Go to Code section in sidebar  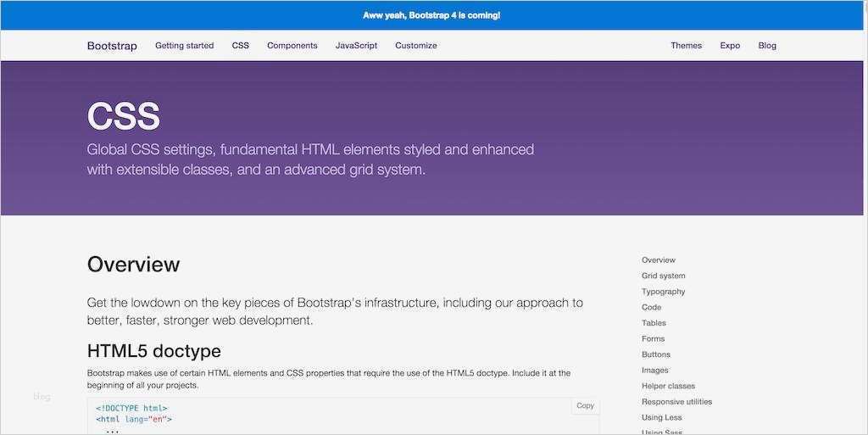(652, 307)
